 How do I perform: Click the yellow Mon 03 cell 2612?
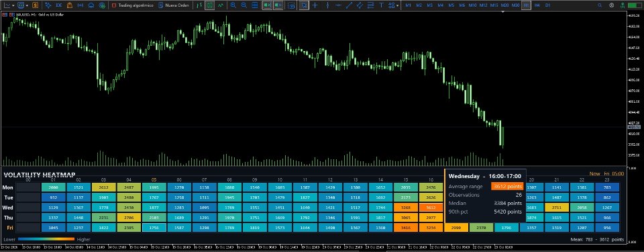click(x=103, y=187)
